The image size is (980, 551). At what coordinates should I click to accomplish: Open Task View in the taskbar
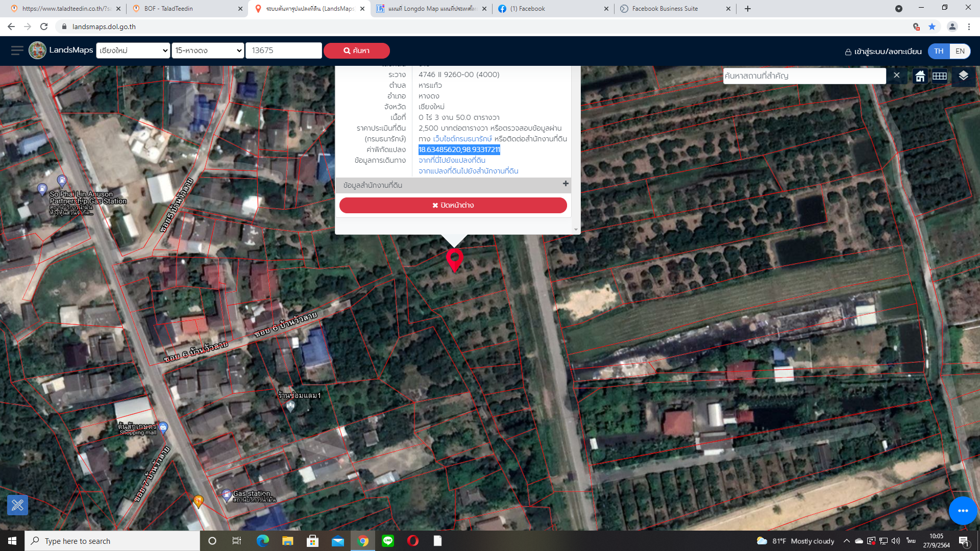click(x=237, y=541)
